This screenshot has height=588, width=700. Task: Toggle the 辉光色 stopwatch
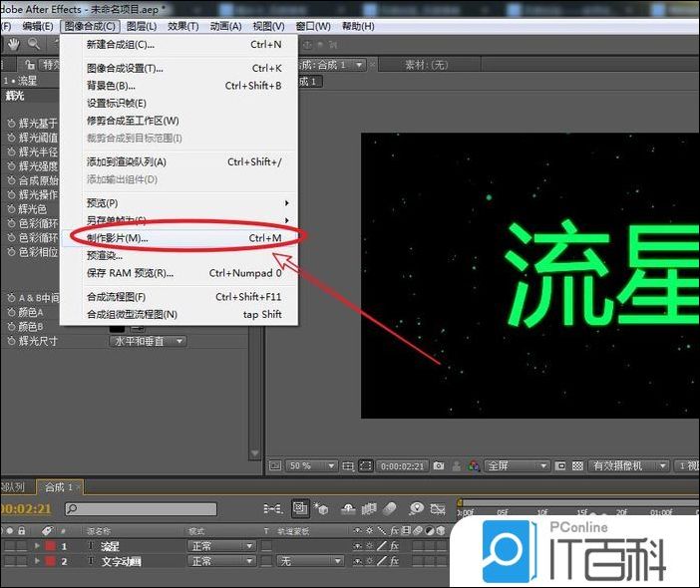click(x=11, y=208)
